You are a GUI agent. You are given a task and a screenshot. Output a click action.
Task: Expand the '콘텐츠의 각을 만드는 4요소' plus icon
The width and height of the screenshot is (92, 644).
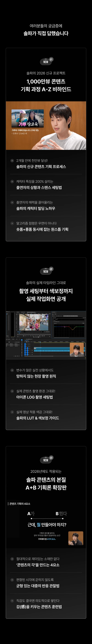pyautogui.click(x=12, y=559)
